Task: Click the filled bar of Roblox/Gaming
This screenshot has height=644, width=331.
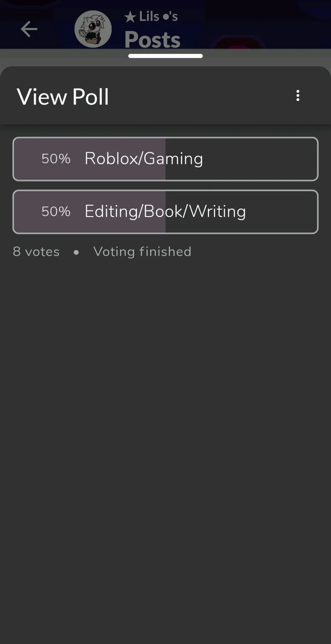Action: tap(89, 159)
